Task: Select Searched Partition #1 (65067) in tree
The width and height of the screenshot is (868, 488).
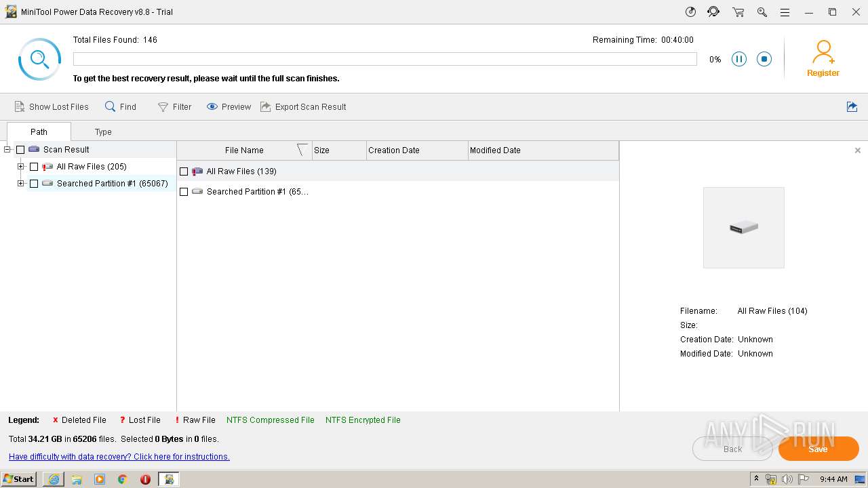Action: [x=113, y=184]
